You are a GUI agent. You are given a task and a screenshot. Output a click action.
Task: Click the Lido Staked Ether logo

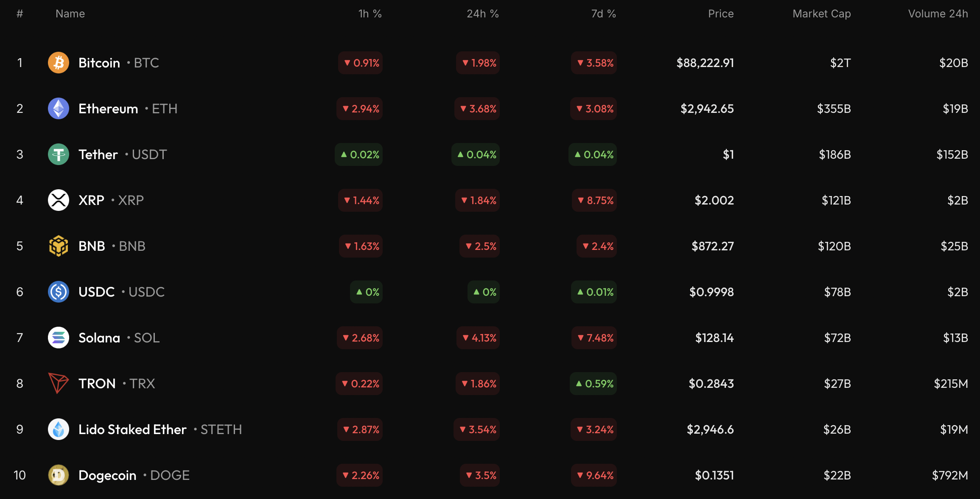59,429
